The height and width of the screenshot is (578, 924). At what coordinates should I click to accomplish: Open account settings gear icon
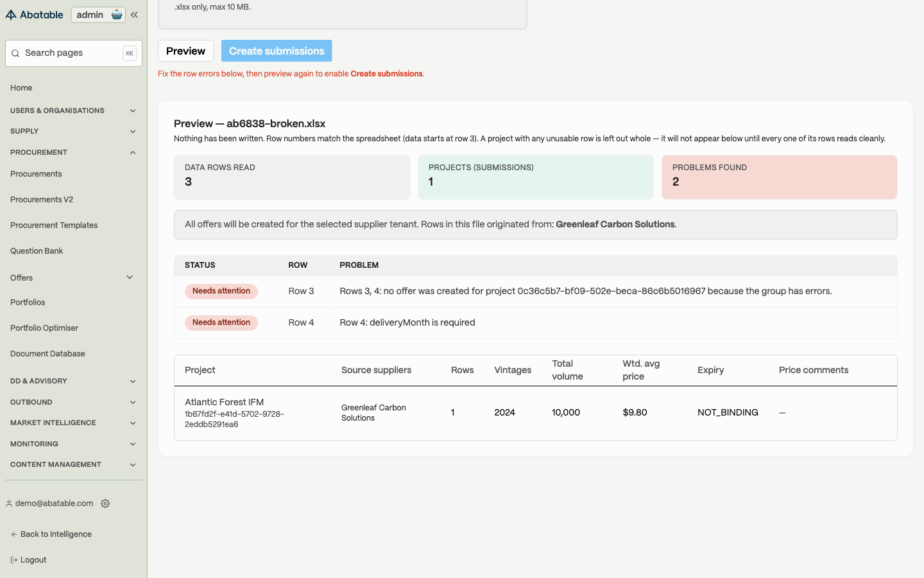[105, 504]
